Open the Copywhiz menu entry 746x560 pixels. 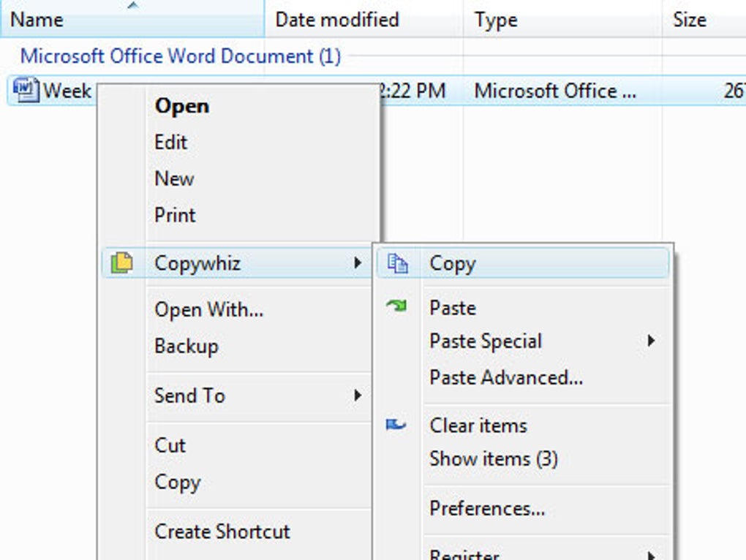[x=237, y=263]
